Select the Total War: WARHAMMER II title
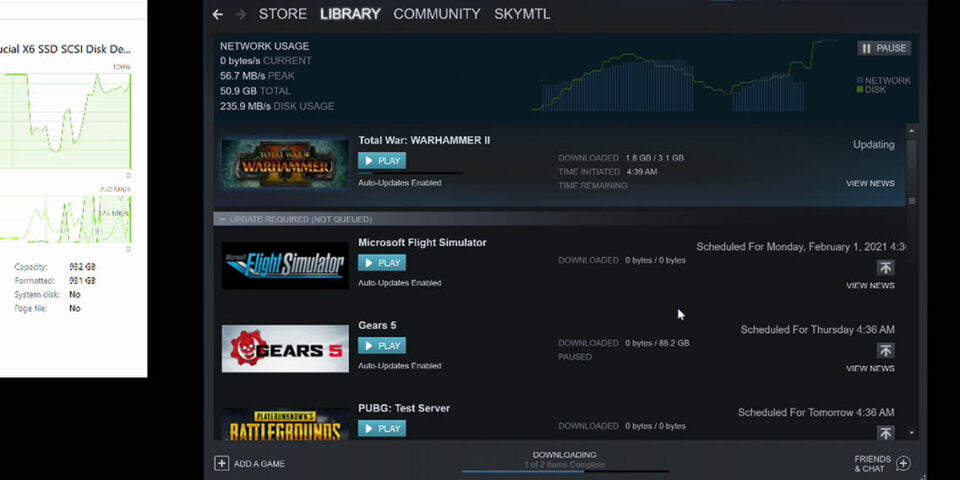This screenshot has width=960, height=480. pyautogui.click(x=424, y=140)
